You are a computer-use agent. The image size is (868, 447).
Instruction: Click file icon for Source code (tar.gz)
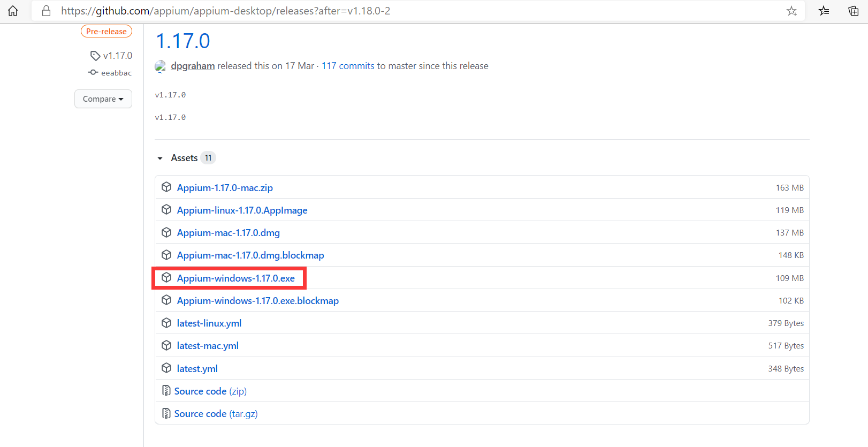[x=166, y=413]
